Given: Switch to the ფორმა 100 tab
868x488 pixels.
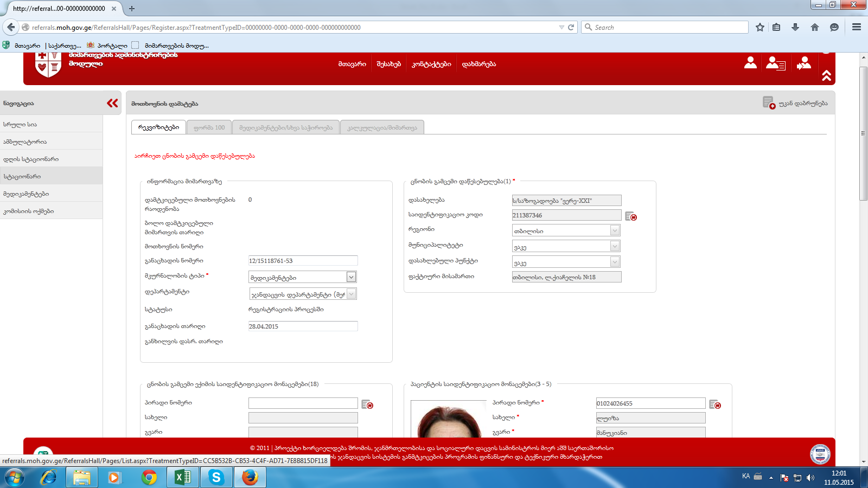Looking at the screenshot, I should pyautogui.click(x=209, y=127).
